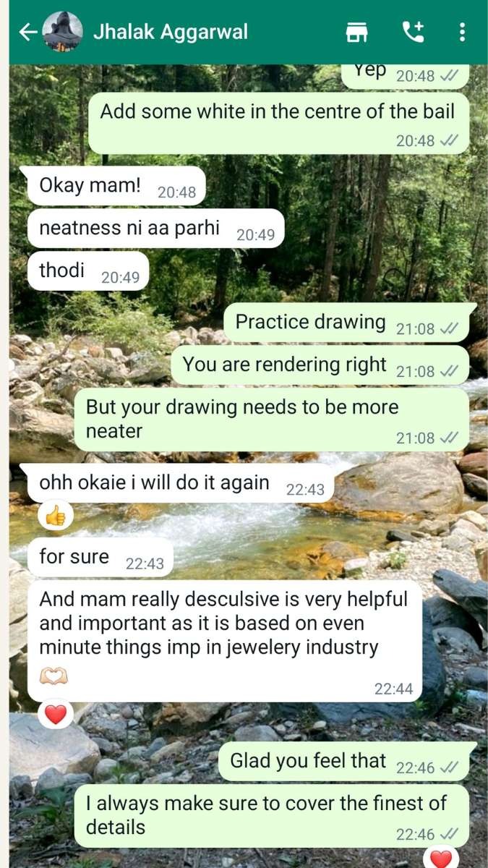Select the "Add some white in the centre" message
Viewport: 488px width, 868px height.
tap(279, 122)
